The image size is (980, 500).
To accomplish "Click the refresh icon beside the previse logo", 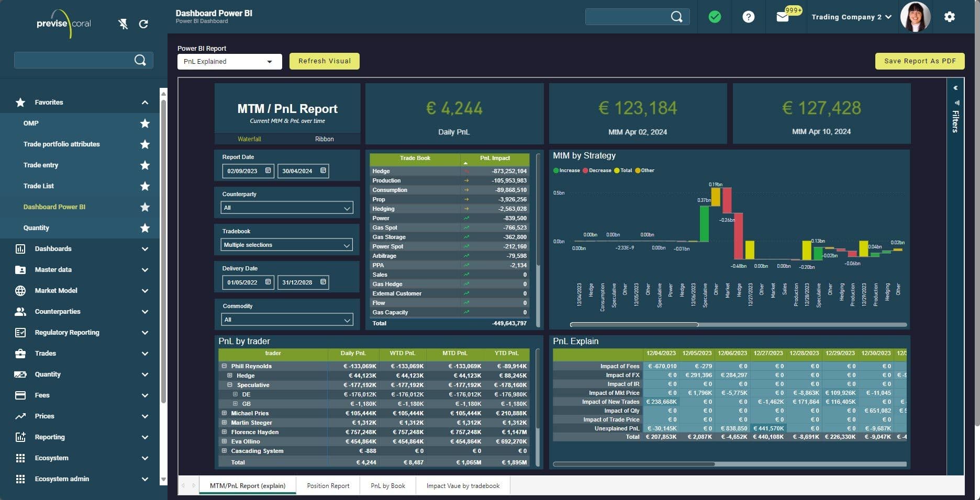I will (x=143, y=24).
